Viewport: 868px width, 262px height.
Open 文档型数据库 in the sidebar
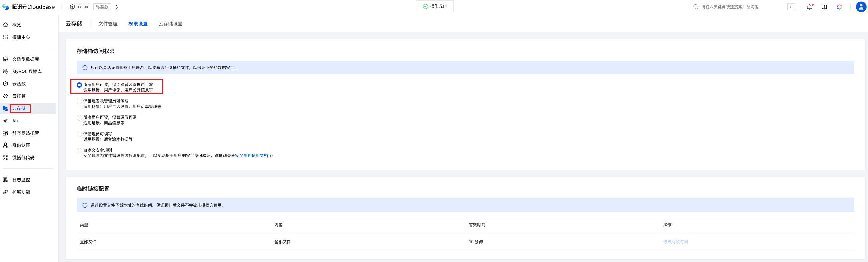point(26,59)
